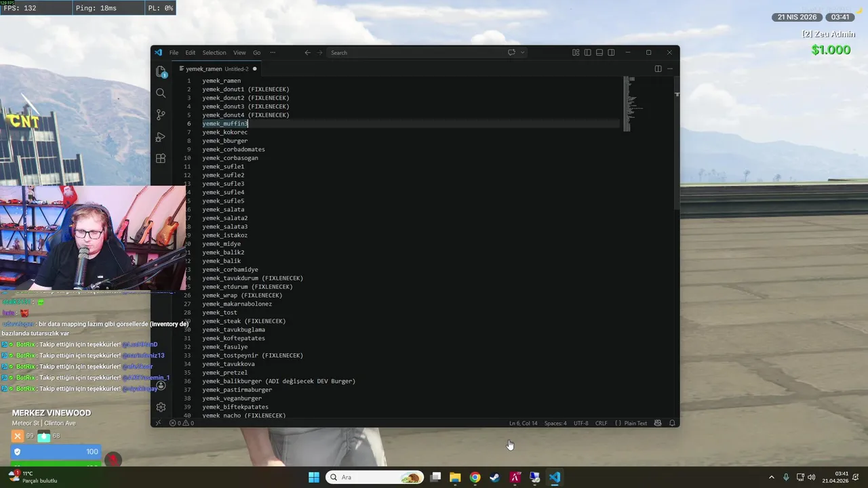Open the Go menu
The width and height of the screenshot is (868, 488).
click(256, 52)
